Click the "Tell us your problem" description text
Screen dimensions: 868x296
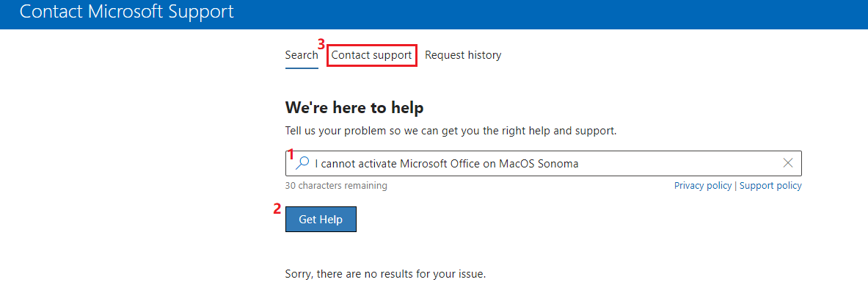coord(451,132)
